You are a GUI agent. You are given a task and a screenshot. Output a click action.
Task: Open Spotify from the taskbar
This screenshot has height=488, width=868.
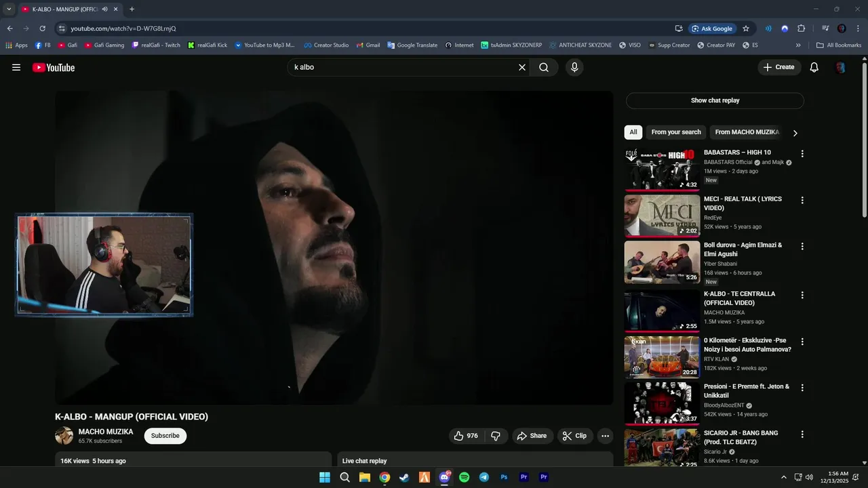(464, 477)
